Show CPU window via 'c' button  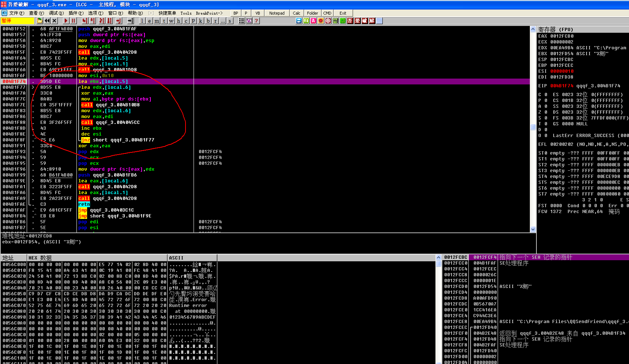(186, 21)
